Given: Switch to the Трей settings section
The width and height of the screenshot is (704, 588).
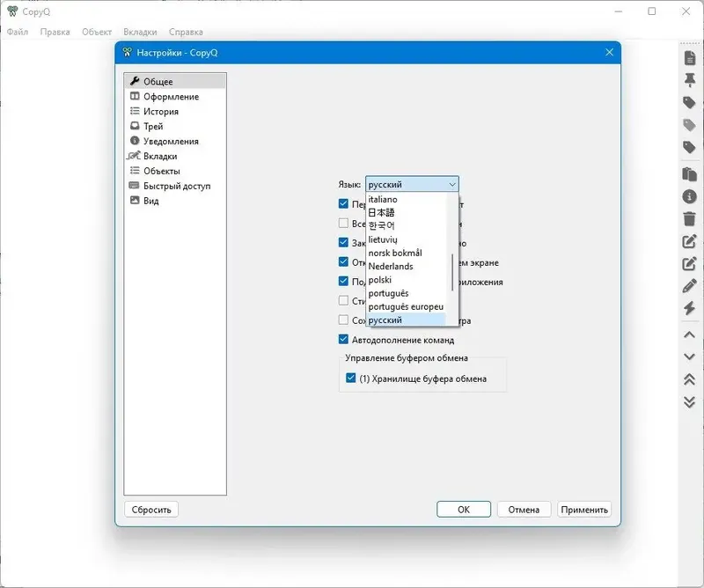Looking at the screenshot, I should (175, 126).
